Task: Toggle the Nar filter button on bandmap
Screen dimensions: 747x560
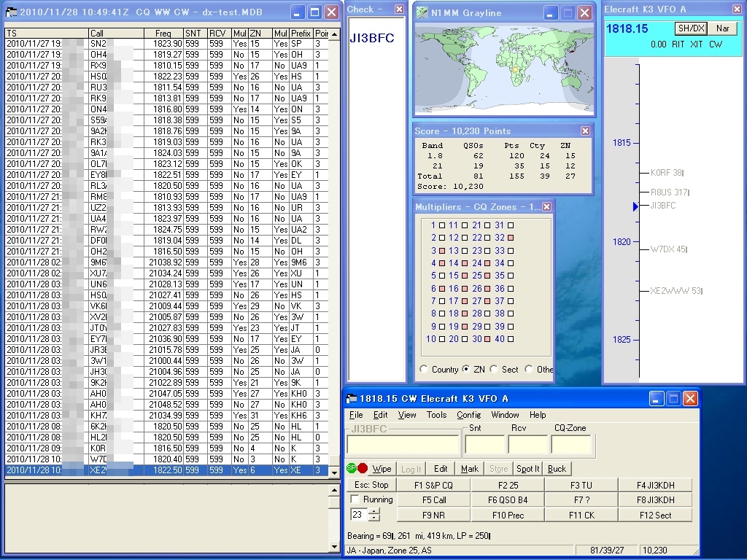Action: [722, 28]
